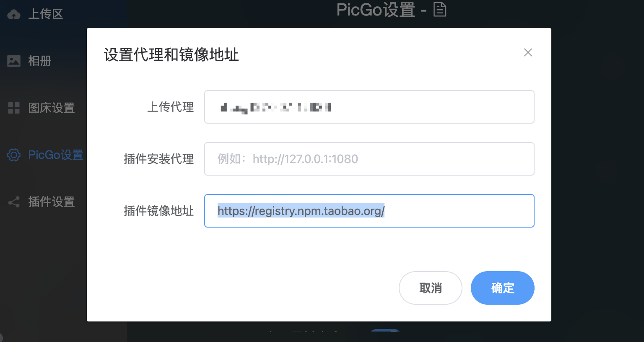Open the 上传区 menu item

[x=45, y=14]
